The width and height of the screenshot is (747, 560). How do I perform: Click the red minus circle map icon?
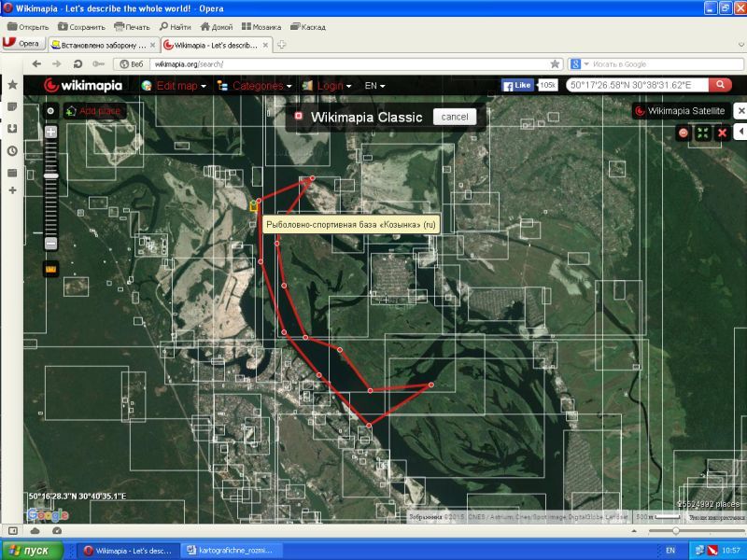coord(684,133)
